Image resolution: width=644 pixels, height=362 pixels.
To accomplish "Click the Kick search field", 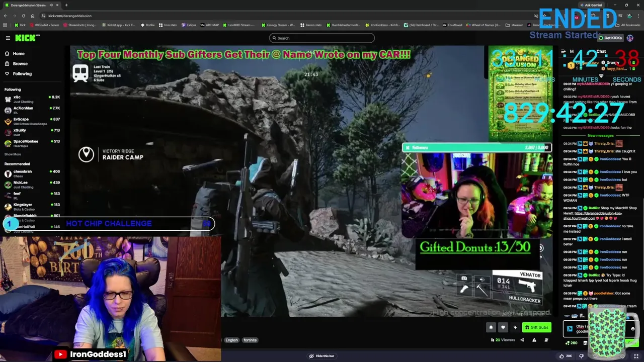I will tap(322, 38).
